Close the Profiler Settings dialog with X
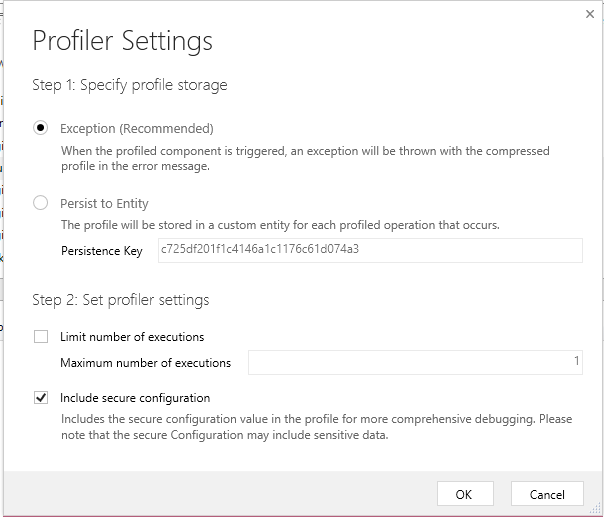The image size is (604, 517). pos(589,14)
